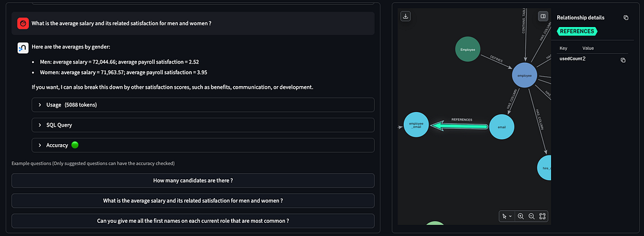
Task: Click the Men average salary bullet line
Action: pyautogui.click(x=119, y=62)
